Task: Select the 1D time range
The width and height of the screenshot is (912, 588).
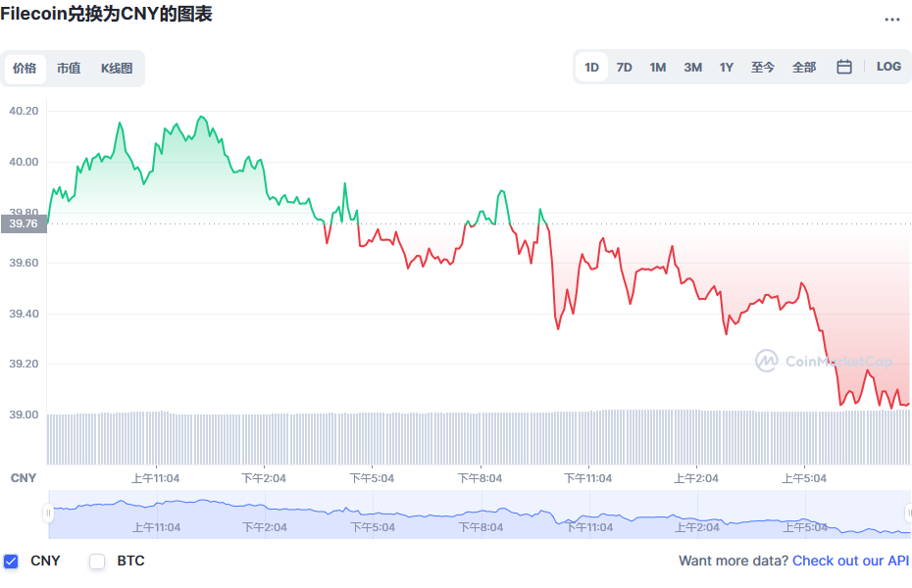Action: coord(591,68)
